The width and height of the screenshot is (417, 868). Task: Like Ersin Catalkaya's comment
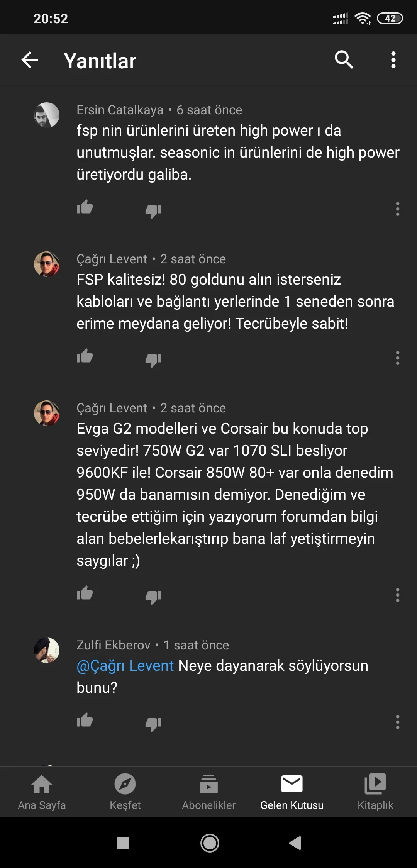[x=85, y=207]
